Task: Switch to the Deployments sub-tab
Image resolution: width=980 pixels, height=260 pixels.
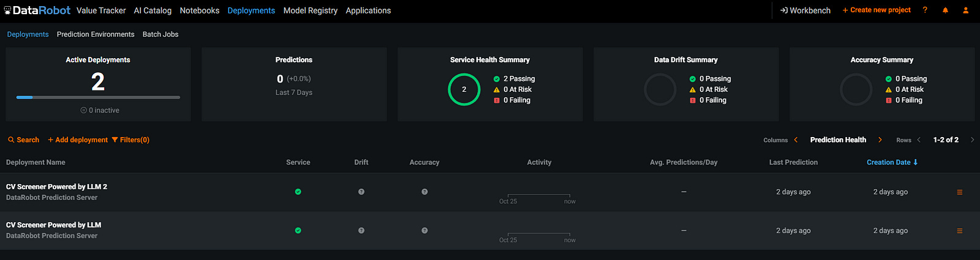Action: (28, 34)
